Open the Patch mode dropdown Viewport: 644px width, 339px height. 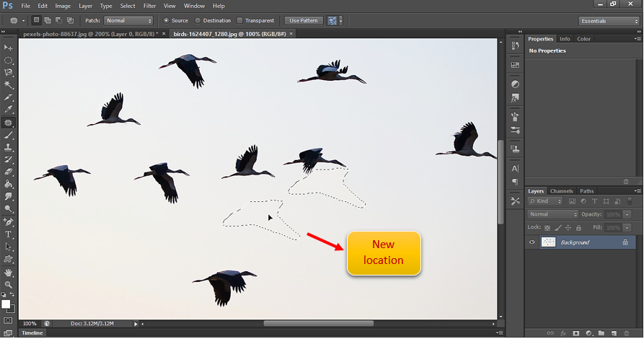pyautogui.click(x=128, y=21)
